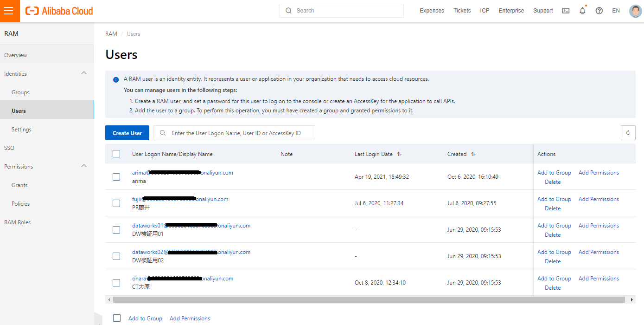Collapse the Permissions section chevron

[84, 166]
